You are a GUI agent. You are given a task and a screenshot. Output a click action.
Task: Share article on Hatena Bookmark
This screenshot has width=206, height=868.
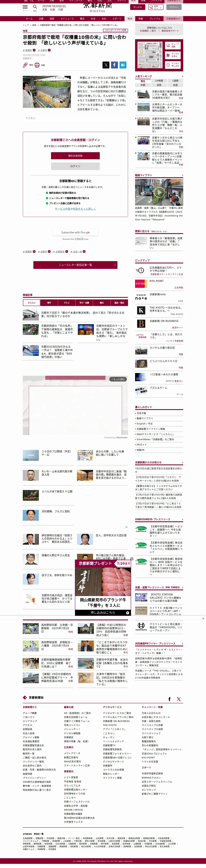[123, 65]
